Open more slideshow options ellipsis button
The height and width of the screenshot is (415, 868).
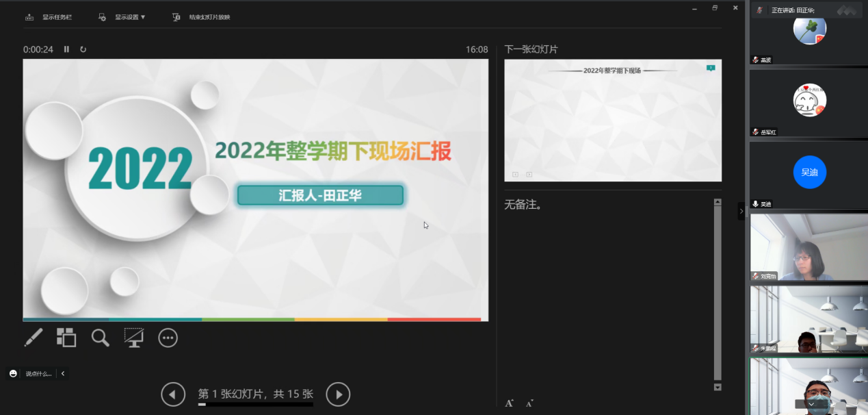tap(168, 337)
